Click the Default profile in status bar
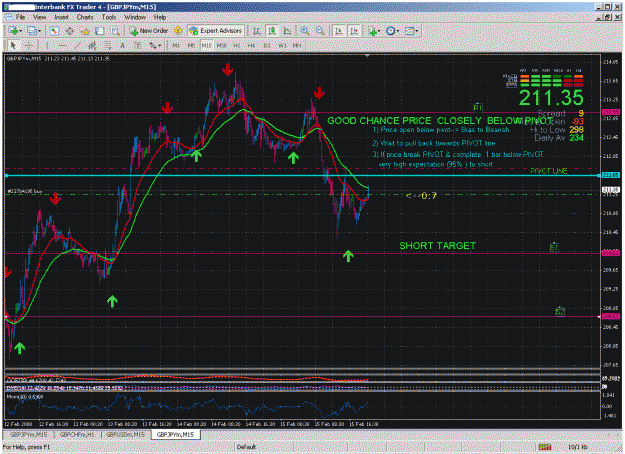The width and height of the screenshot is (625, 454). click(246, 447)
